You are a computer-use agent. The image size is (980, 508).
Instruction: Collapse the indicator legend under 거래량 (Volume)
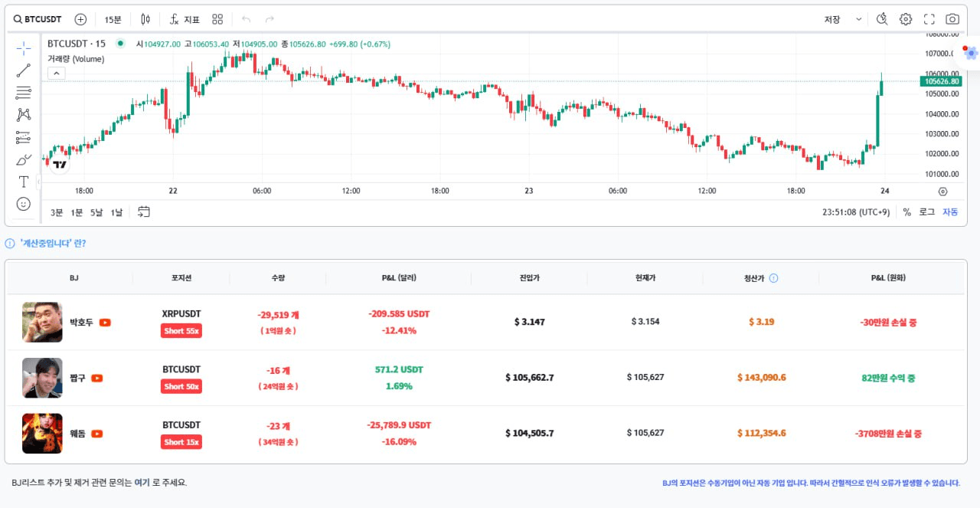tap(57, 74)
